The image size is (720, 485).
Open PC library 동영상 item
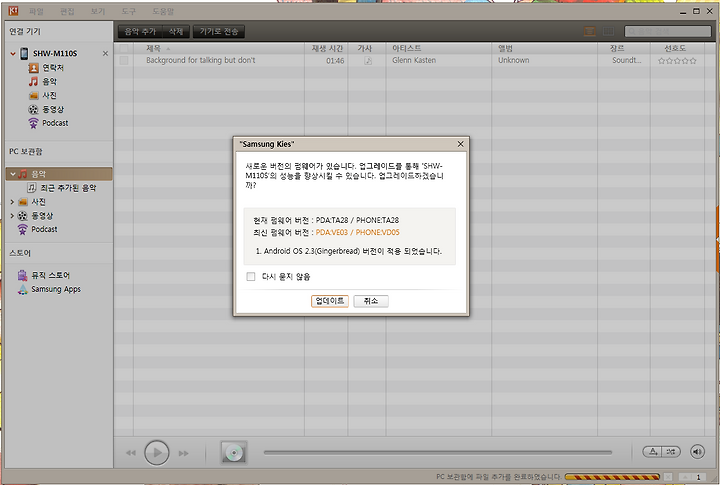(x=42, y=216)
